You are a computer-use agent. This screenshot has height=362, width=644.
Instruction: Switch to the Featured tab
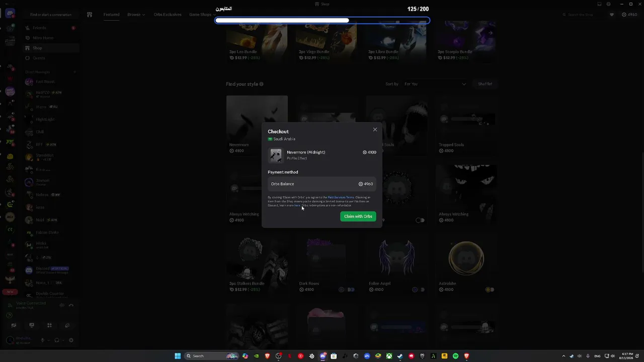[x=111, y=15]
